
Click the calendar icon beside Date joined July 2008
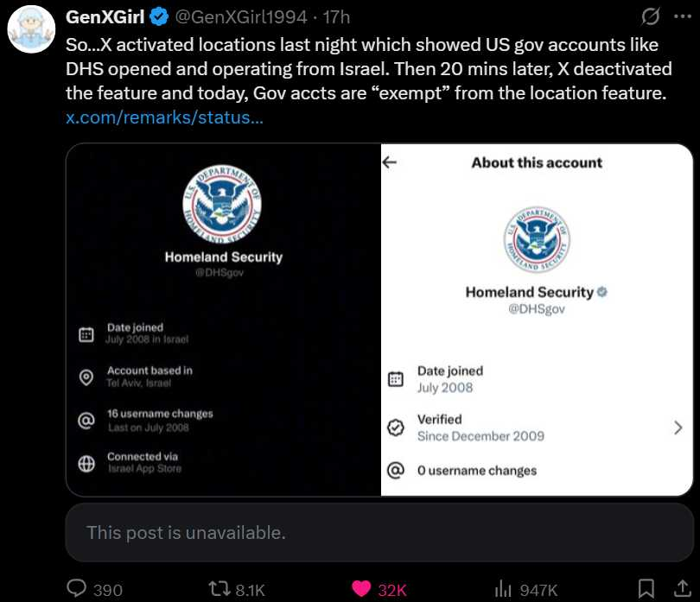click(x=396, y=378)
